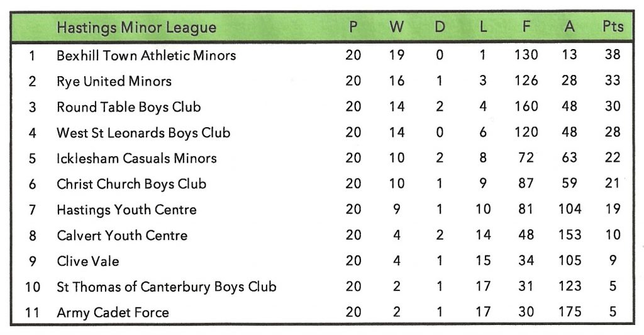Select St Thomas of Canterbury Boys Club
644x335 pixels.
pos(166,287)
